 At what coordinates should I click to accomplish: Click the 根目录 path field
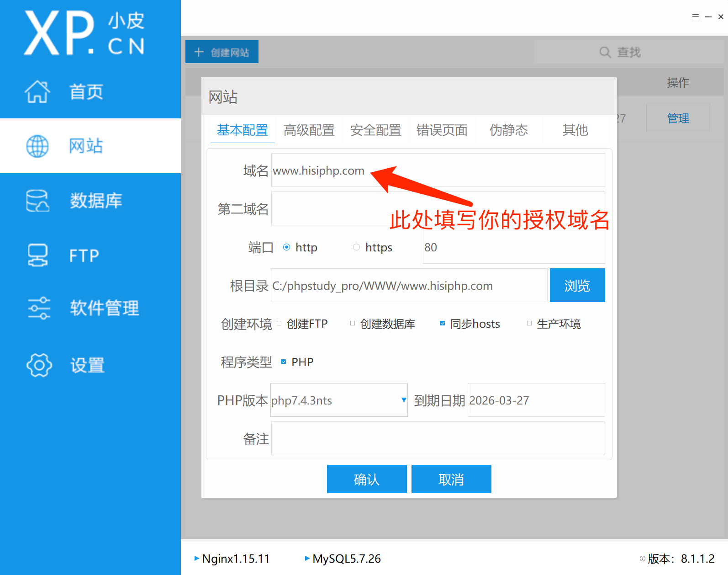point(409,285)
